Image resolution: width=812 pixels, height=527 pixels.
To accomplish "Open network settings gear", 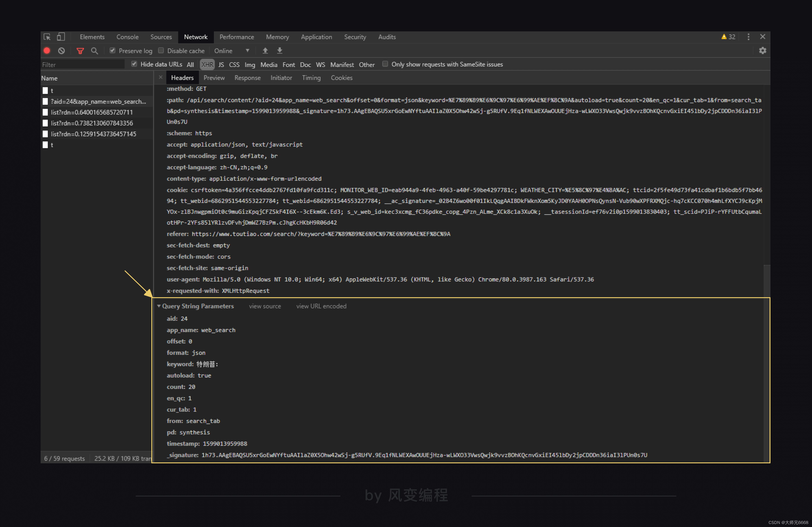I will [763, 51].
